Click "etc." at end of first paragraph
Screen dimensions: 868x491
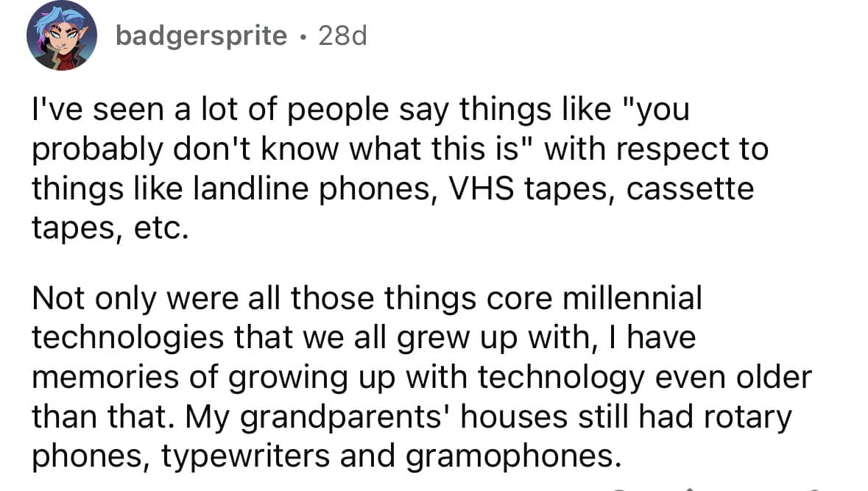click(161, 228)
